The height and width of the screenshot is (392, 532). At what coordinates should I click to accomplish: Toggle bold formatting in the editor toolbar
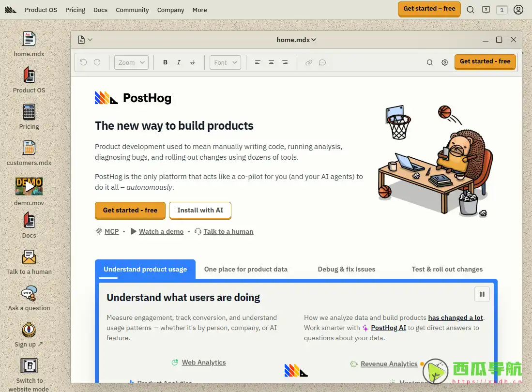(165, 62)
